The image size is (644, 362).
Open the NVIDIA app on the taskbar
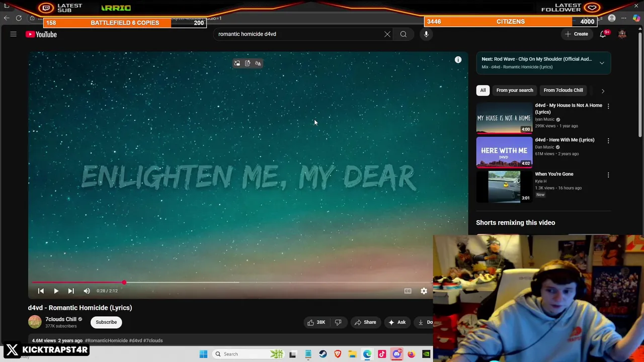coord(426,354)
